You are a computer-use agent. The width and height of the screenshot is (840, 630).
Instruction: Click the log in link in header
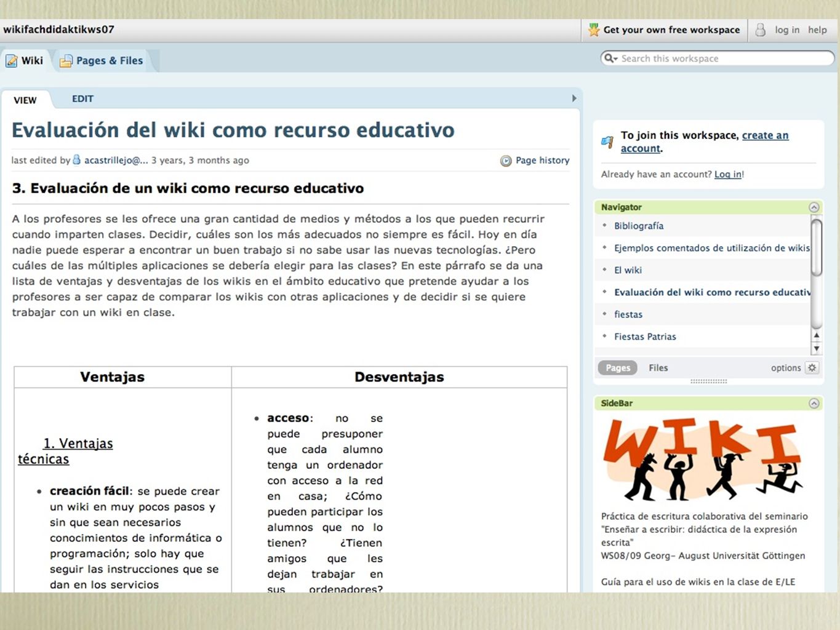(x=787, y=30)
